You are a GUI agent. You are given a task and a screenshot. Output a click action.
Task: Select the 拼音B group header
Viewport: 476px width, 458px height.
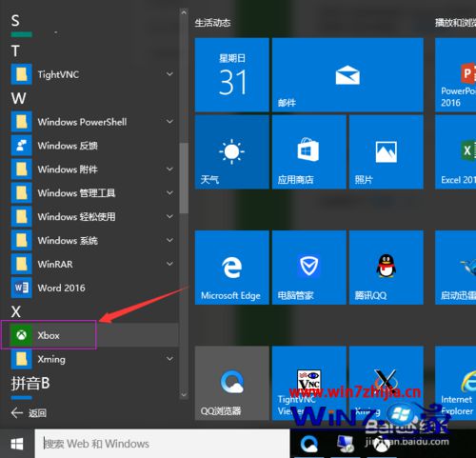coord(30,383)
